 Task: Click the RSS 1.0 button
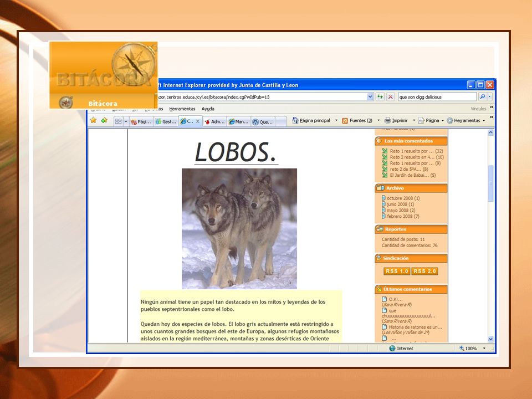point(397,271)
